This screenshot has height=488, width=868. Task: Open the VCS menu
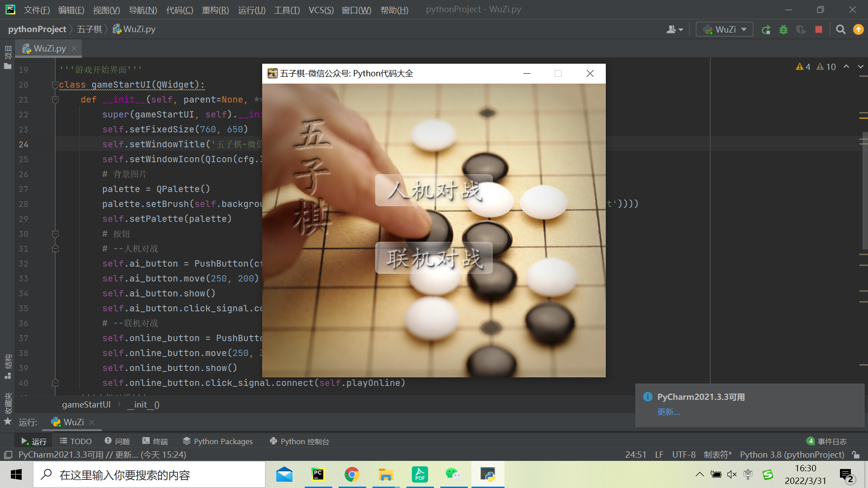click(x=322, y=9)
